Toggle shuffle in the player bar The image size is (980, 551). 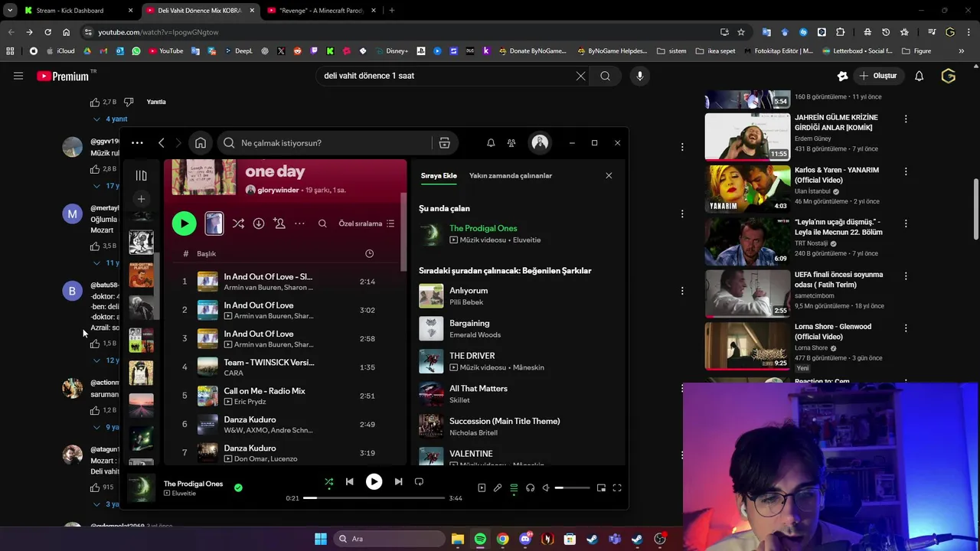click(x=329, y=481)
